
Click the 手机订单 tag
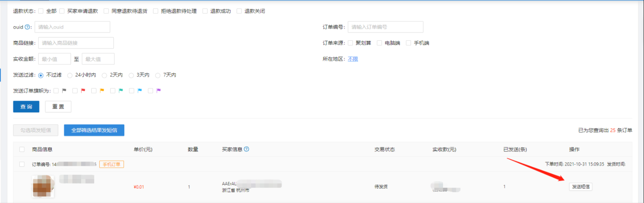pos(111,164)
